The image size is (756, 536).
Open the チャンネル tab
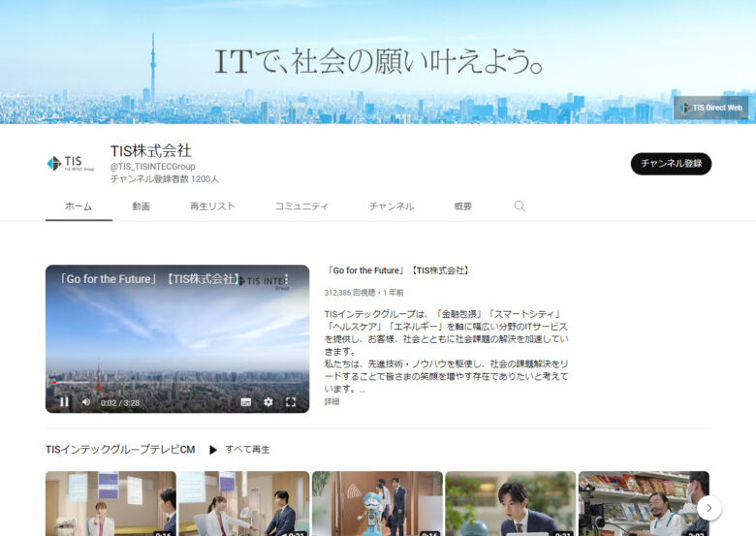pos(392,206)
